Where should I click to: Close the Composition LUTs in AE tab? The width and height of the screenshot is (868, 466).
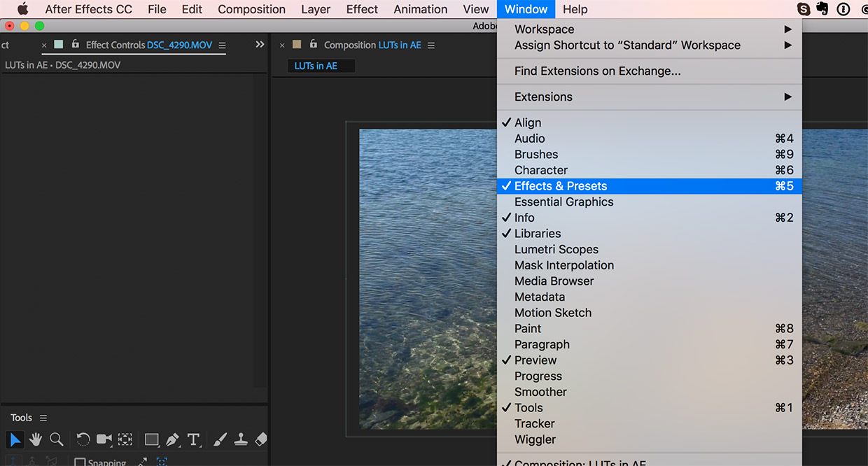[283, 45]
